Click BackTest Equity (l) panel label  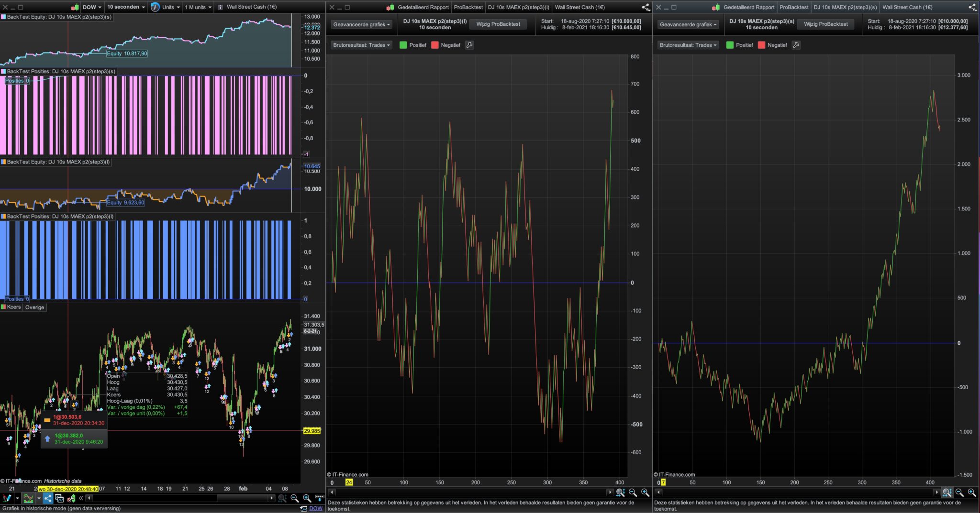56,162
